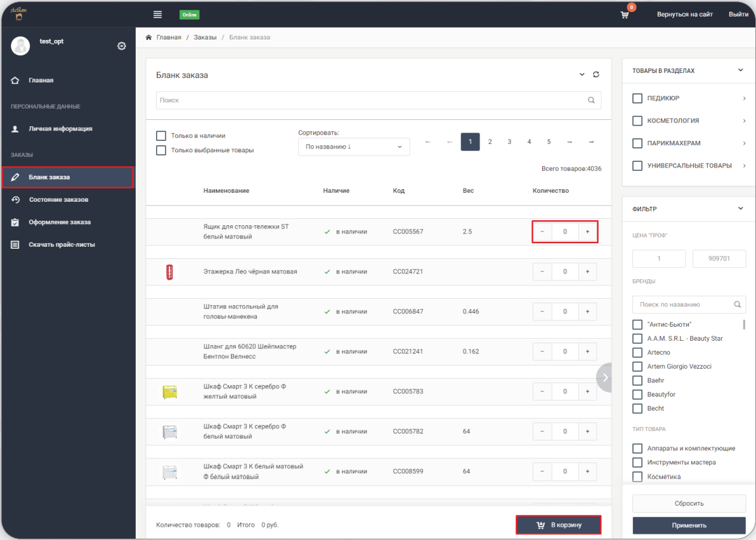This screenshot has height=540, width=756.
Task: Open Состояние заказов in sidebar
Action: pos(58,200)
